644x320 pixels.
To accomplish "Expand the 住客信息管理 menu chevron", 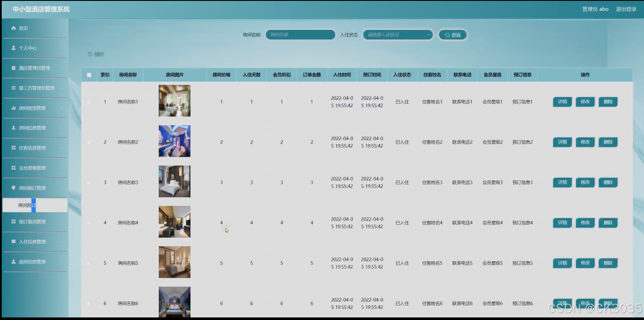I will tap(62, 148).
